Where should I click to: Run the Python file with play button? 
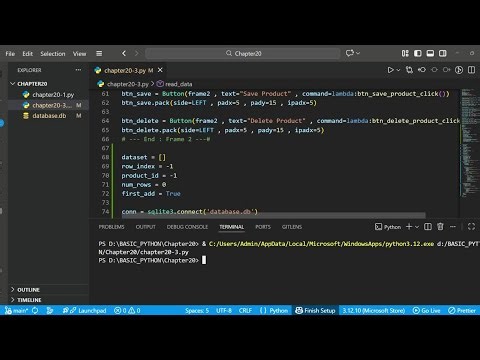pyautogui.click(x=390, y=70)
